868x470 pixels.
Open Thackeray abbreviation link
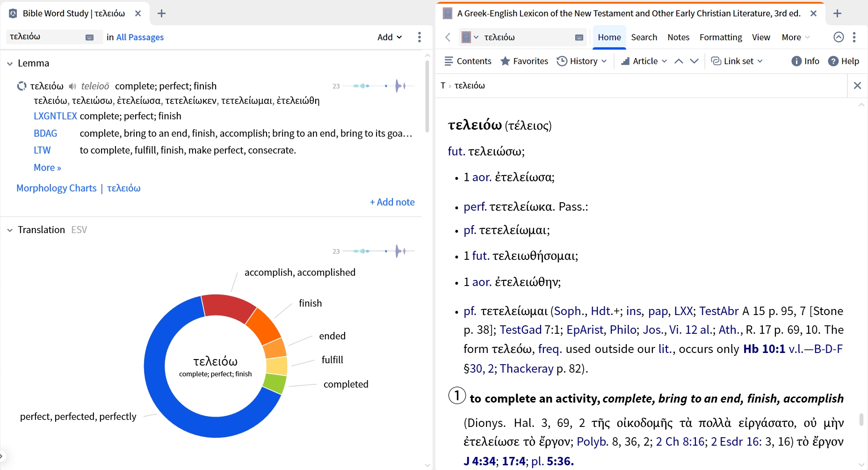[x=527, y=369]
